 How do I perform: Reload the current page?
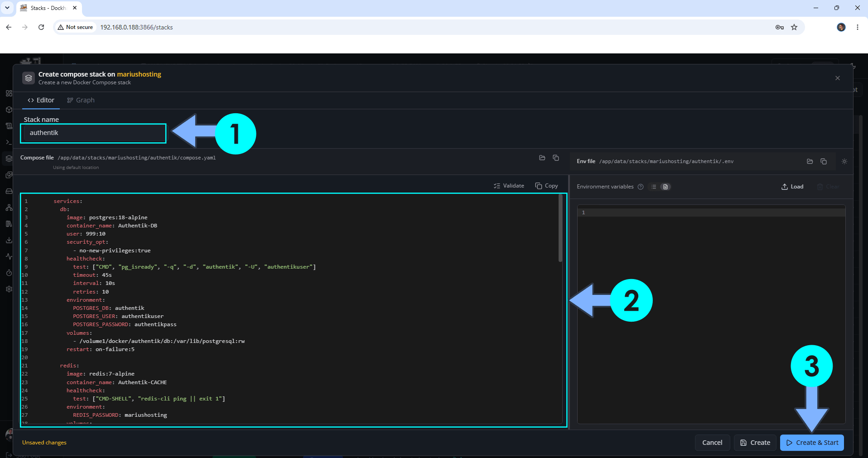41,27
